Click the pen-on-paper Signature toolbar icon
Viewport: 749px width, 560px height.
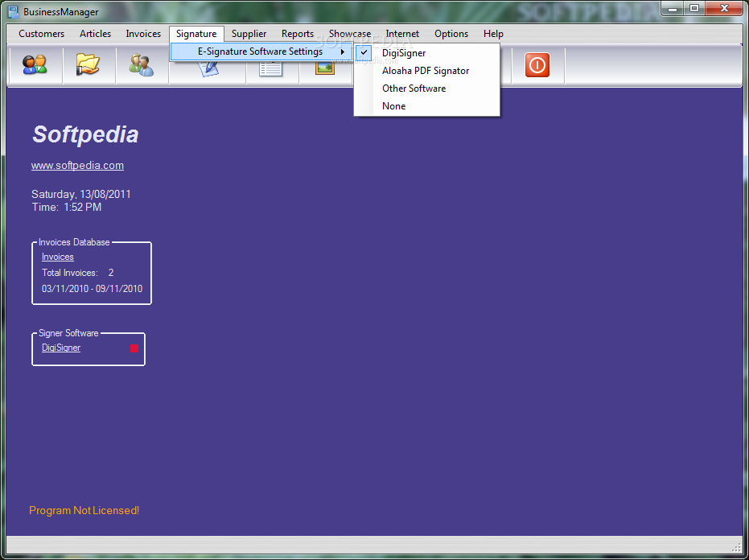tap(208, 69)
